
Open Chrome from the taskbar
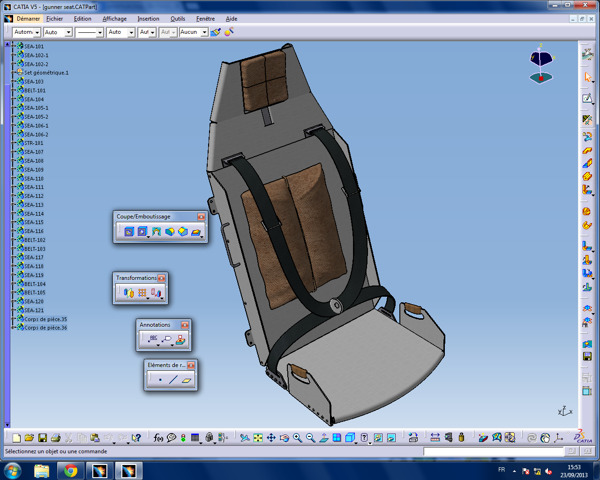pos(70,470)
